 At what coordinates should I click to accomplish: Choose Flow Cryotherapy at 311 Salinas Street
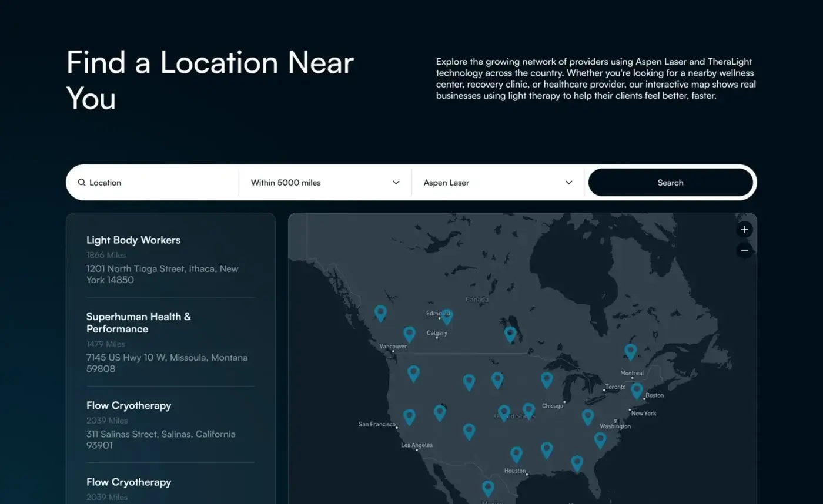(129, 406)
